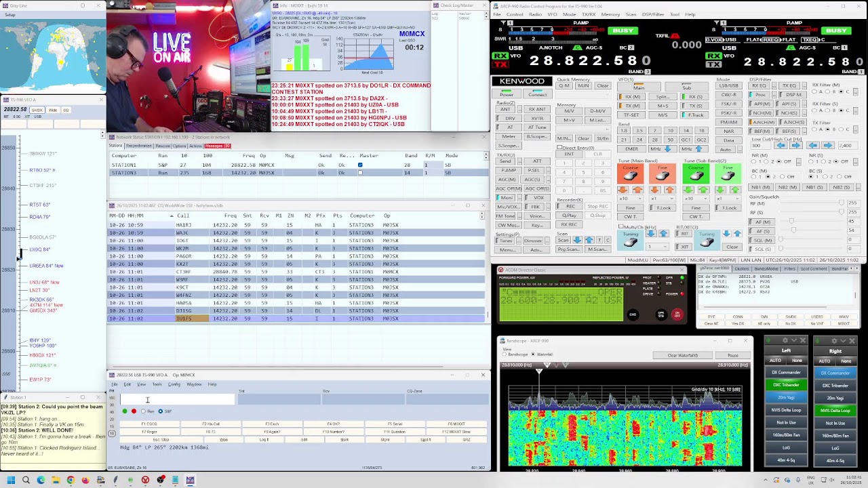Click the Pause button in Bandscope window

point(733,355)
